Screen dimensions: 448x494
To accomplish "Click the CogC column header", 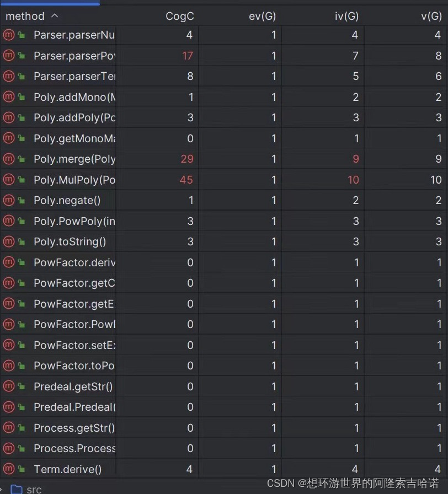I will pos(180,16).
